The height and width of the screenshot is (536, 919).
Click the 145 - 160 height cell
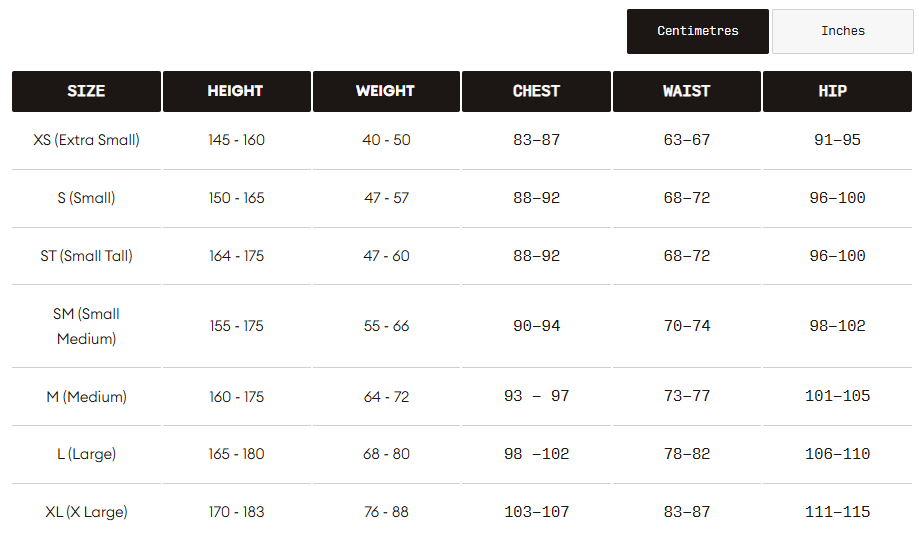(x=236, y=140)
